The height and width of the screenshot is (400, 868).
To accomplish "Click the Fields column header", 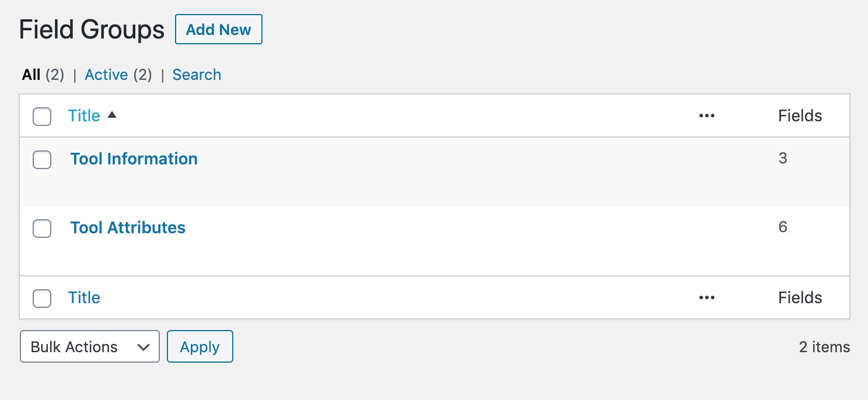I will (x=800, y=115).
